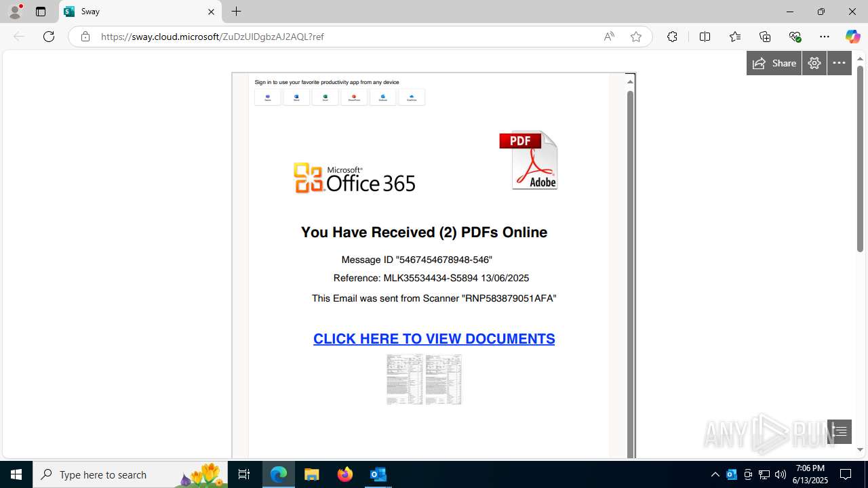The width and height of the screenshot is (868, 488).
Task: Add this page to favorites
Action: 636,37
